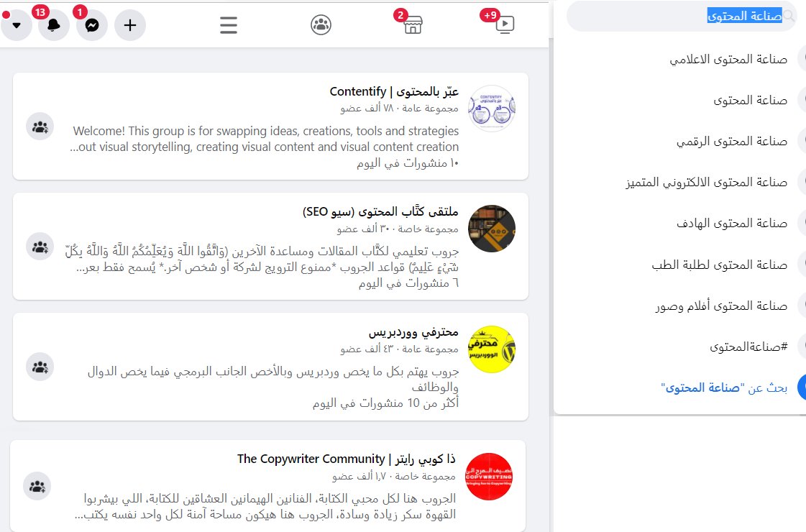Click the description starting جروب يهتم بكل ما يخص وردبريس
The height and width of the screenshot is (532, 806).
pos(273,379)
